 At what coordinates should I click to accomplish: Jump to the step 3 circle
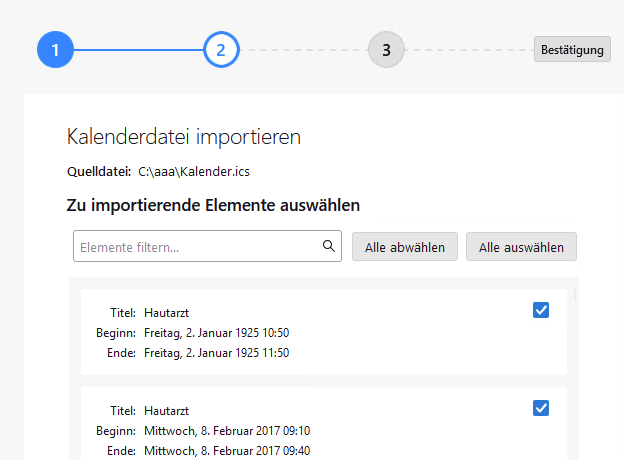point(386,49)
